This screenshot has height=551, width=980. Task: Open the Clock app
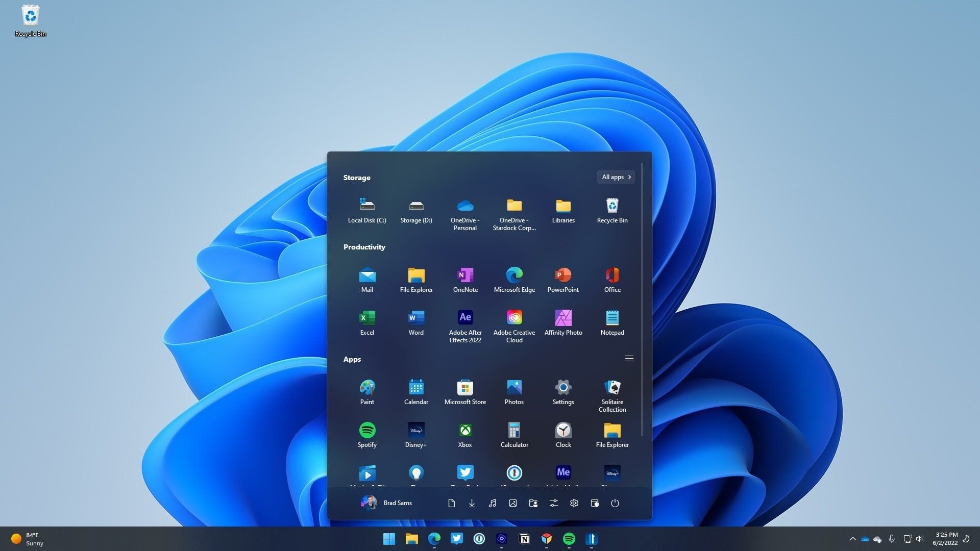coord(563,430)
